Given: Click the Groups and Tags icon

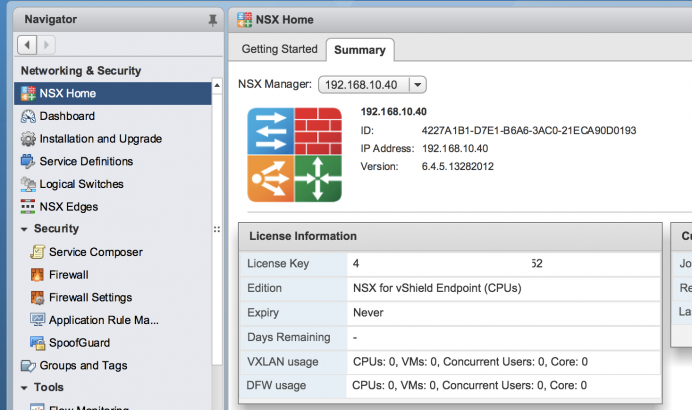Looking at the screenshot, I should pyautogui.click(x=28, y=366).
